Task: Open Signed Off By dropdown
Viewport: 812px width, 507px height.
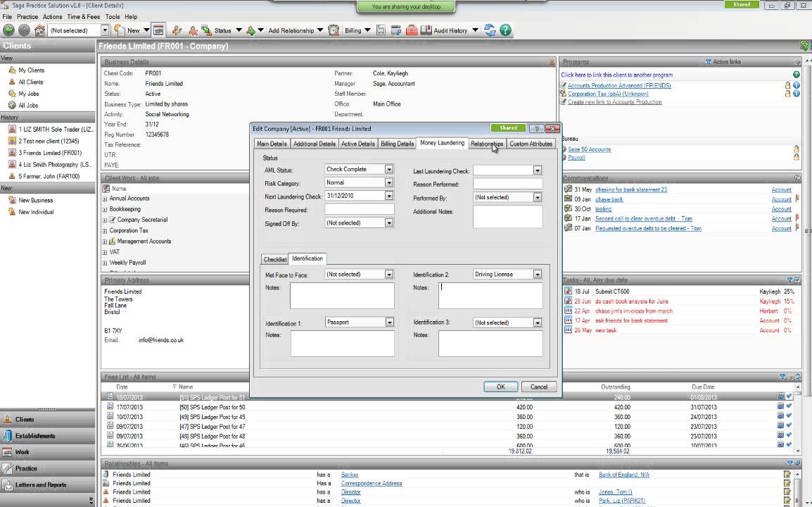Action: (389, 223)
